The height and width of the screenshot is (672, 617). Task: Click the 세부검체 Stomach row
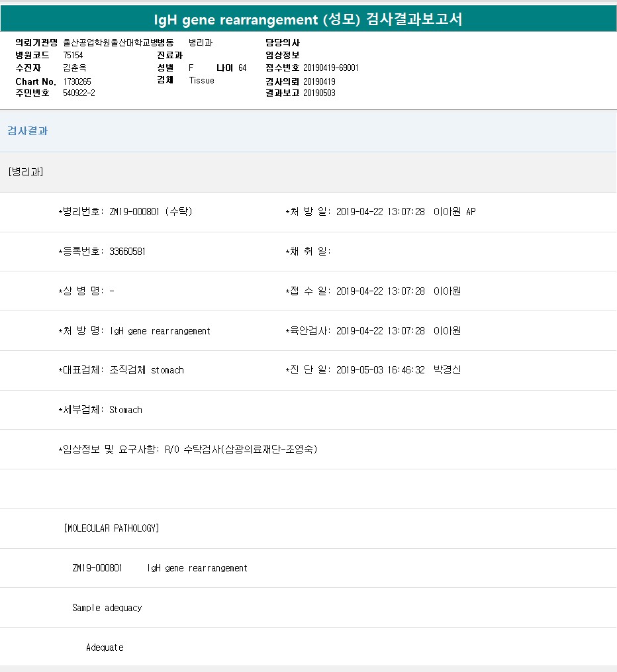[101, 410]
